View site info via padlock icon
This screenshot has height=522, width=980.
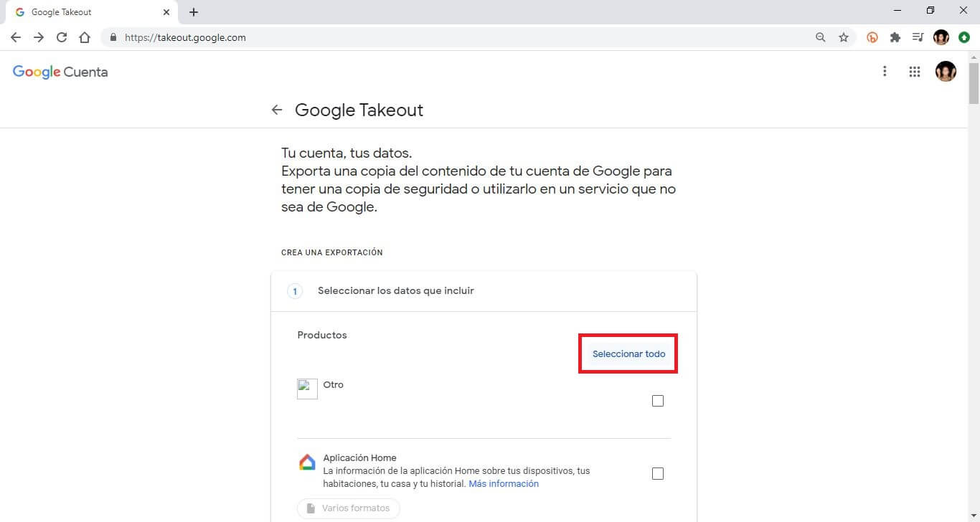pyautogui.click(x=113, y=37)
